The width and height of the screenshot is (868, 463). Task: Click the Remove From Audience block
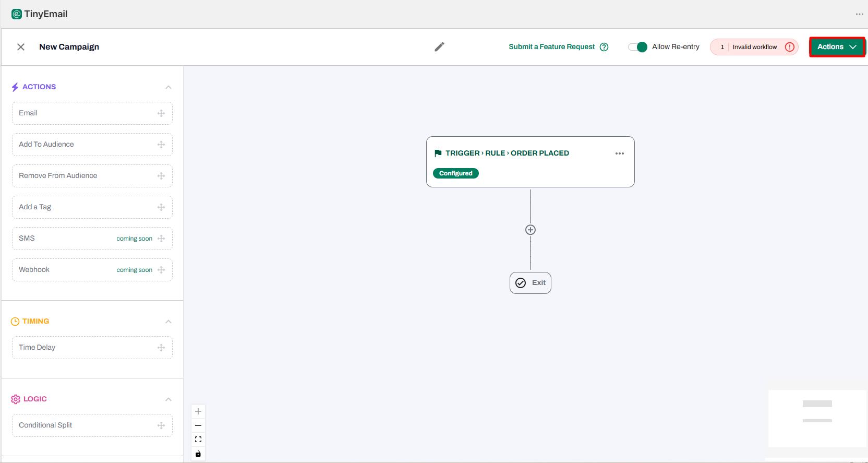pyautogui.click(x=92, y=176)
